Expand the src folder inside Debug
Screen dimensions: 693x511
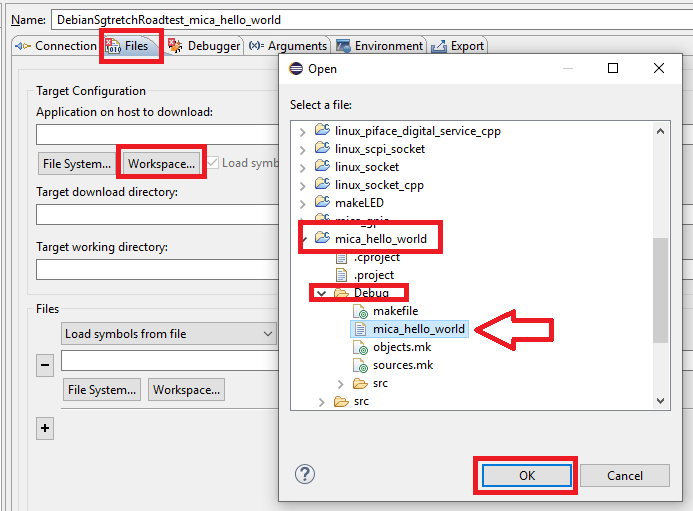pos(340,384)
